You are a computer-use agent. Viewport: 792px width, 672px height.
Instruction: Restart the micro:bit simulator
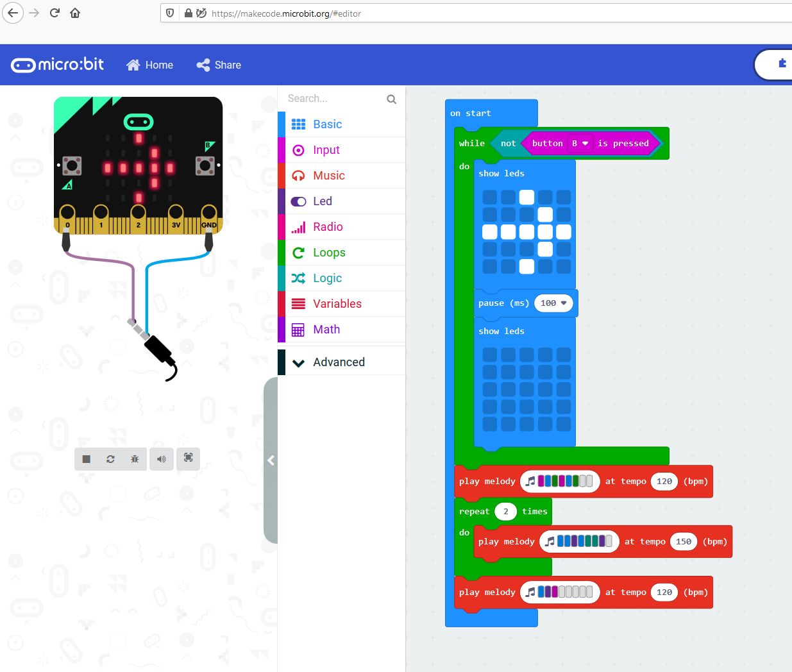pos(110,459)
